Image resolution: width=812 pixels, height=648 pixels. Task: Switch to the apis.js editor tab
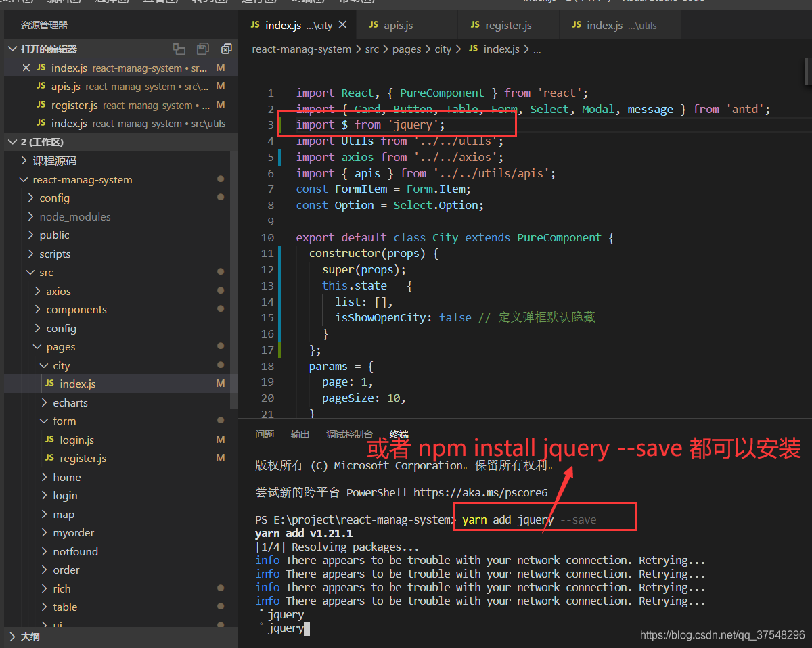pyautogui.click(x=407, y=25)
